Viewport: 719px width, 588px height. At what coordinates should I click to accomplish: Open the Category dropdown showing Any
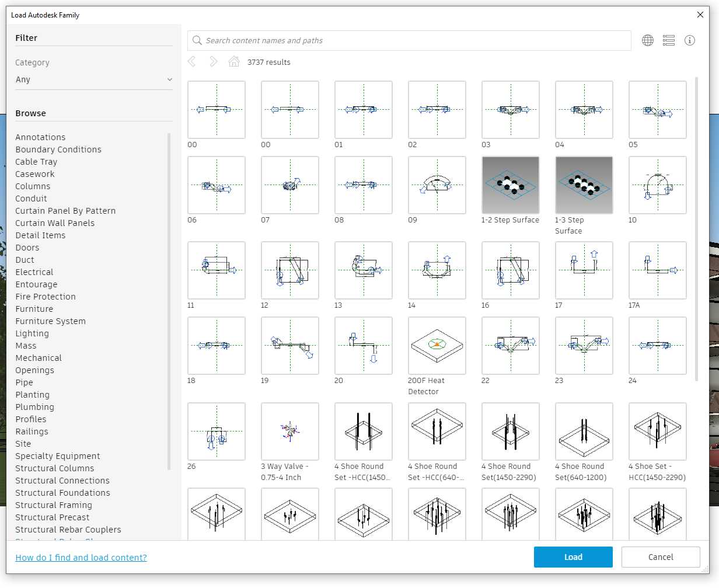coord(93,79)
